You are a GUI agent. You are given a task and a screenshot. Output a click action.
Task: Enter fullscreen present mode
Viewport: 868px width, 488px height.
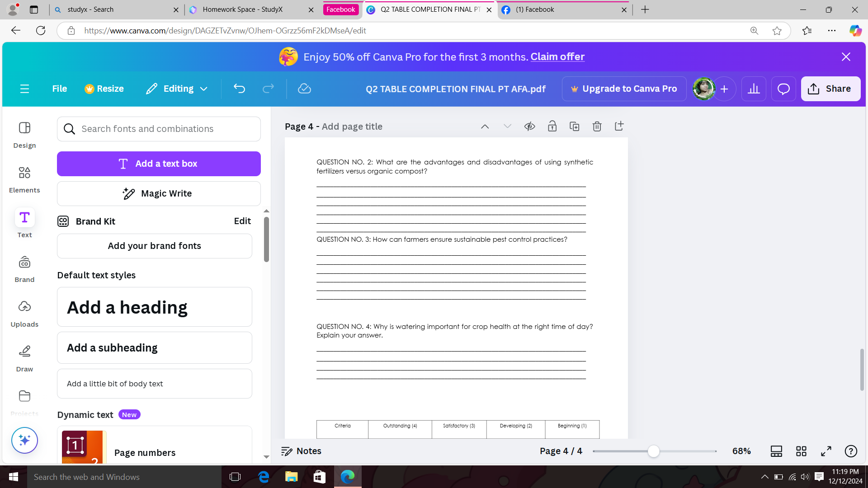click(826, 451)
